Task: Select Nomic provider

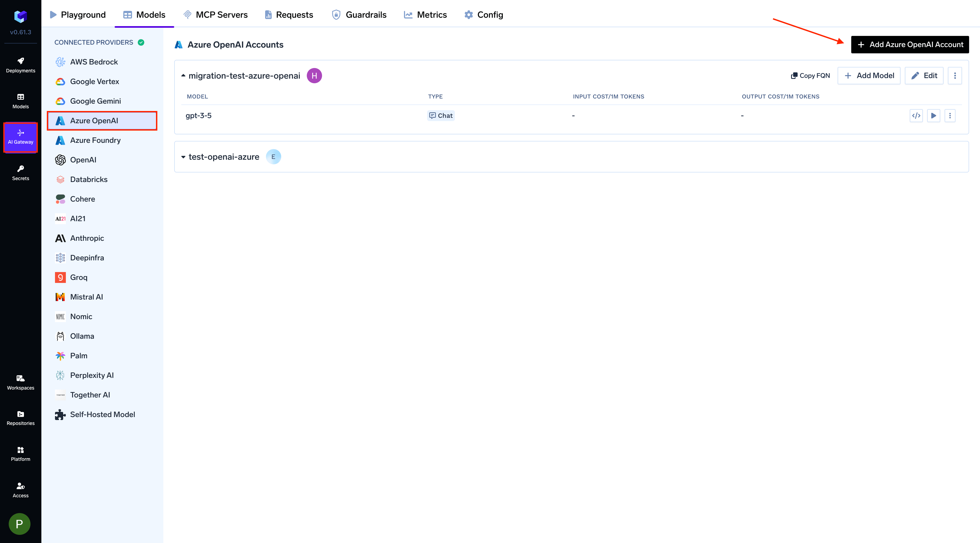Action: coord(102,316)
